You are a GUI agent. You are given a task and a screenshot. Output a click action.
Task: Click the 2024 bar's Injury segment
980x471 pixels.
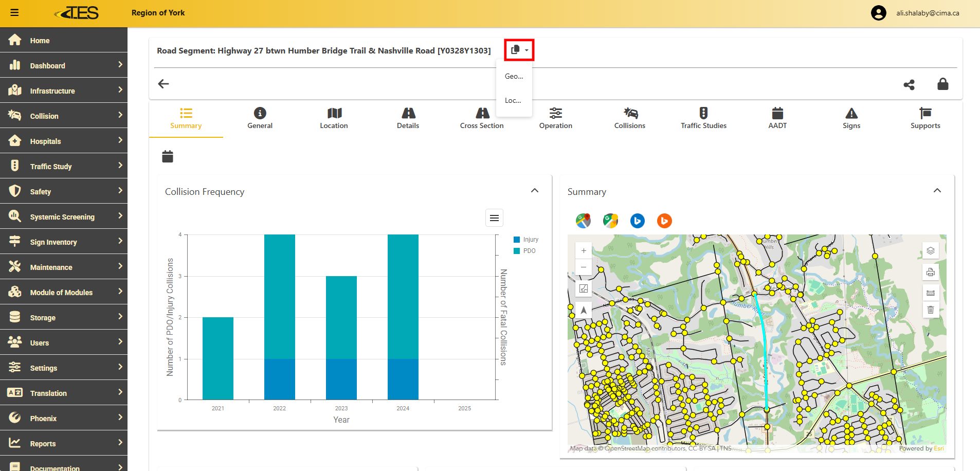(403, 379)
